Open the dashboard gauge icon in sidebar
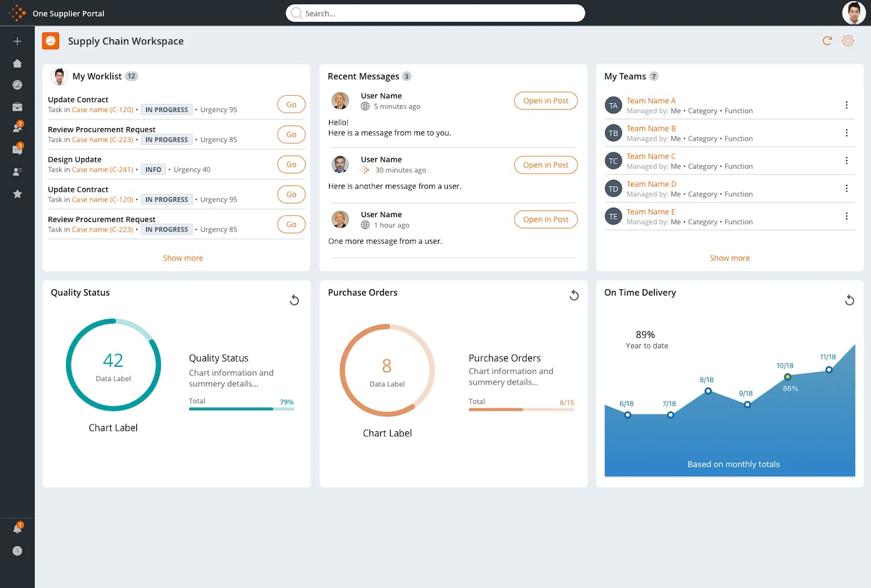Viewport: 871px width, 588px height. click(x=17, y=85)
